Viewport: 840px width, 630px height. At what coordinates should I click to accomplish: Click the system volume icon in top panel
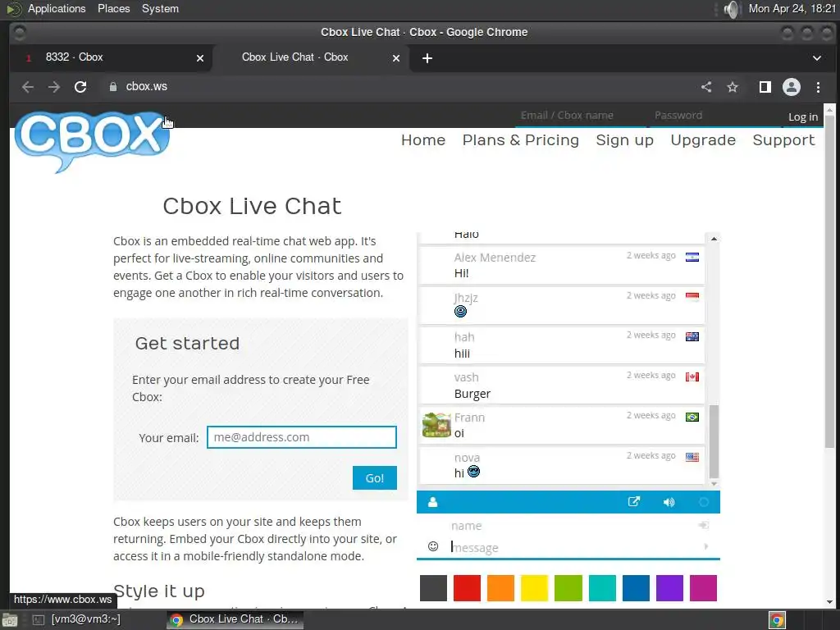(731, 9)
